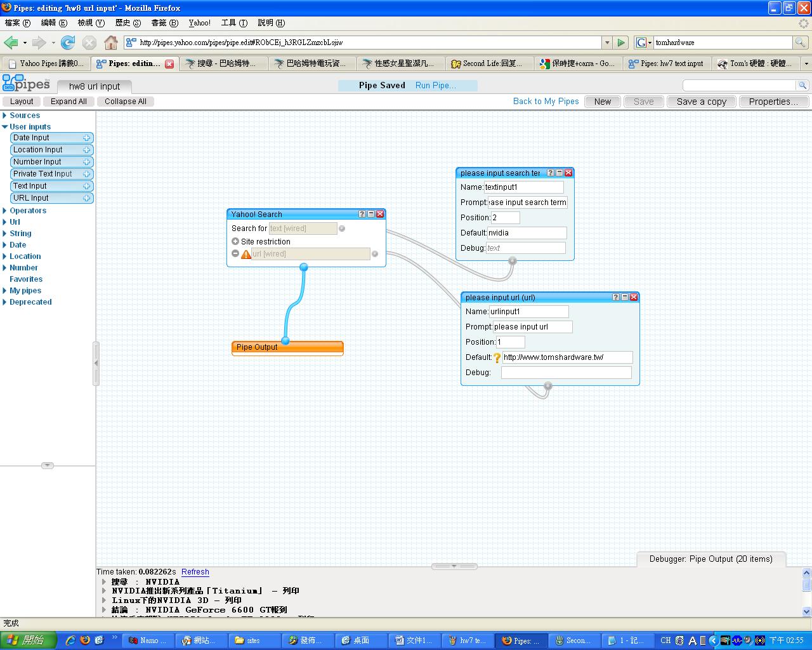The height and width of the screenshot is (650, 812).
Task: Close the Pipes: editing browser tab
Action: tap(169, 63)
